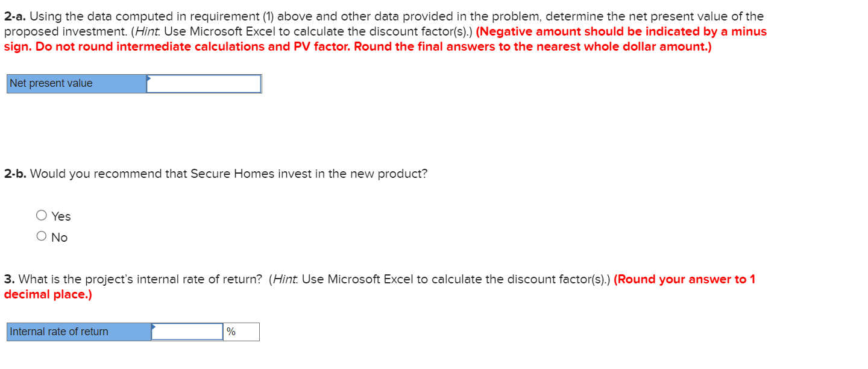Click the Internal rate of return label cell
868x369 pixels.
[78, 332]
